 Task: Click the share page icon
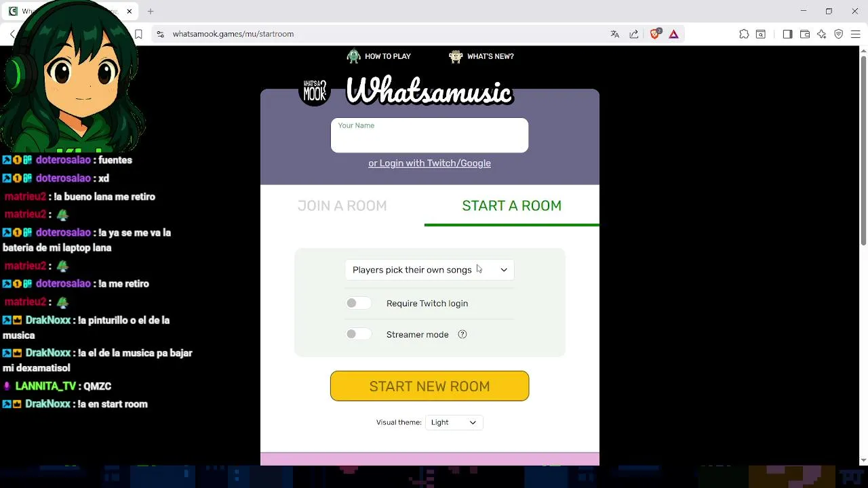click(634, 34)
